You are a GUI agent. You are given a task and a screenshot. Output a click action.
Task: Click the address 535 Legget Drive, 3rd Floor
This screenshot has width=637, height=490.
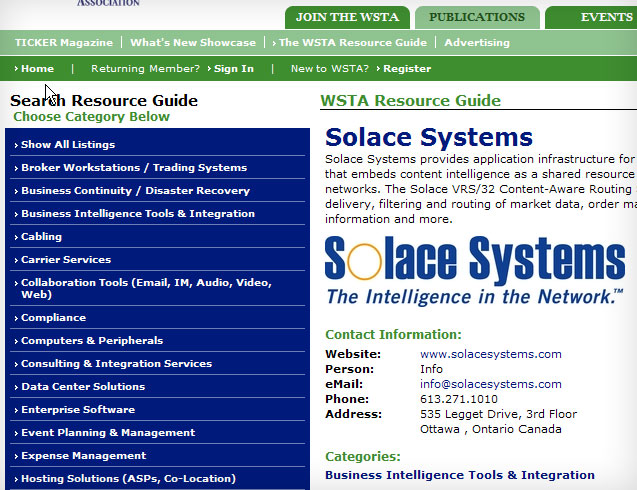(498, 414)
